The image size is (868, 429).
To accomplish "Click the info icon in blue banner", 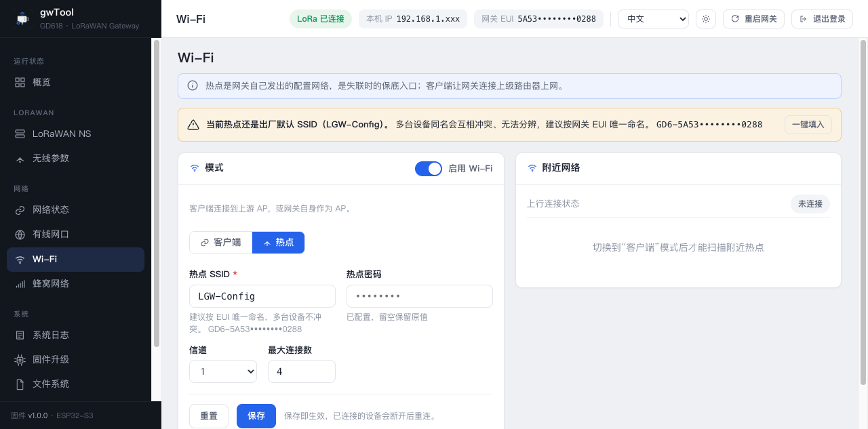I will coord(193,86).
